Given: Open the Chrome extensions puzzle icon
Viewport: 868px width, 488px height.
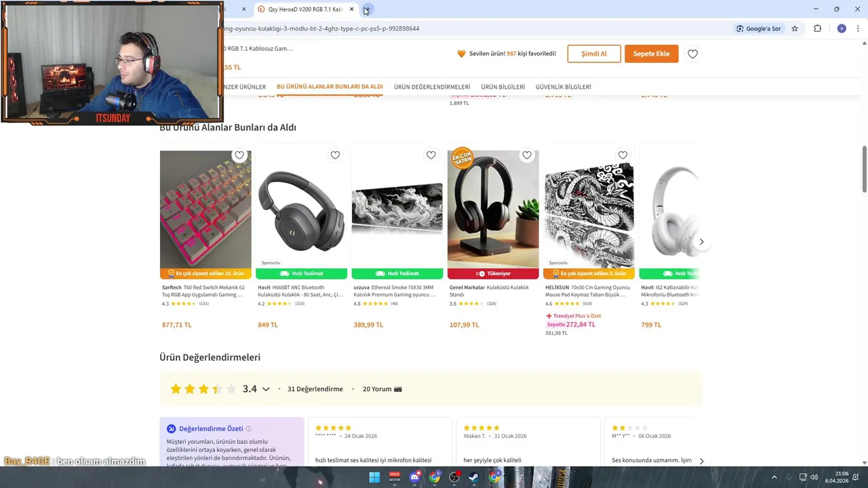Looking at the screenshot, I should click(x=817, y=28).
